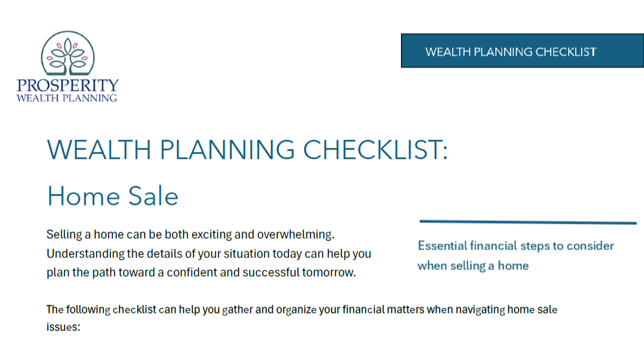
Task: Click the blue horizontal divider line
Action: click(527, 222)
